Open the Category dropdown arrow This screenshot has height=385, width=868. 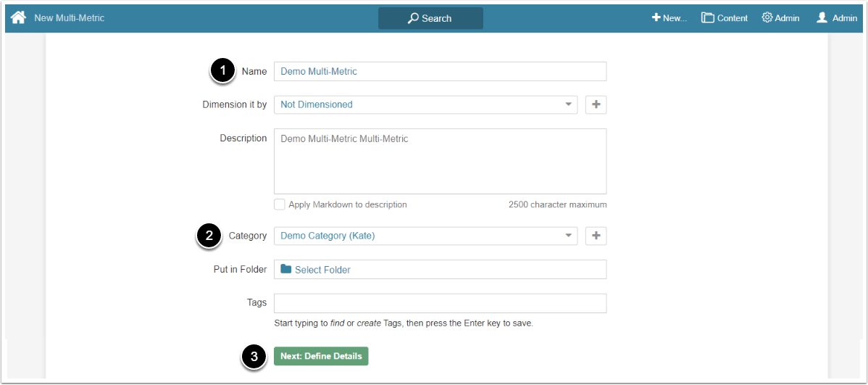tap(568, 236)
